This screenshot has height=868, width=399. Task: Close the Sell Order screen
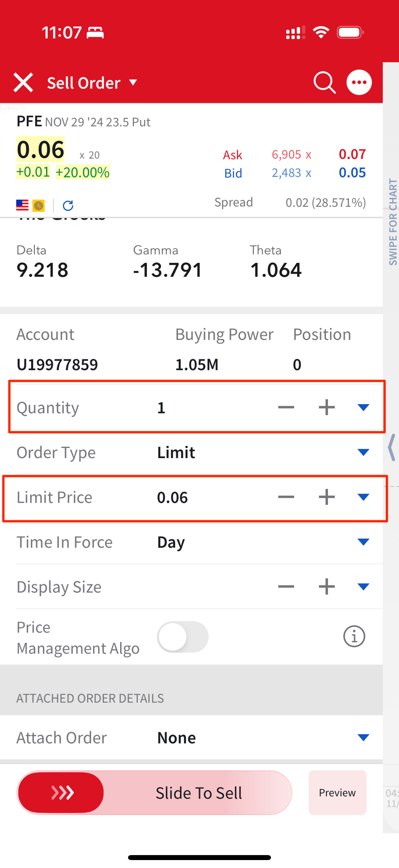23,82
